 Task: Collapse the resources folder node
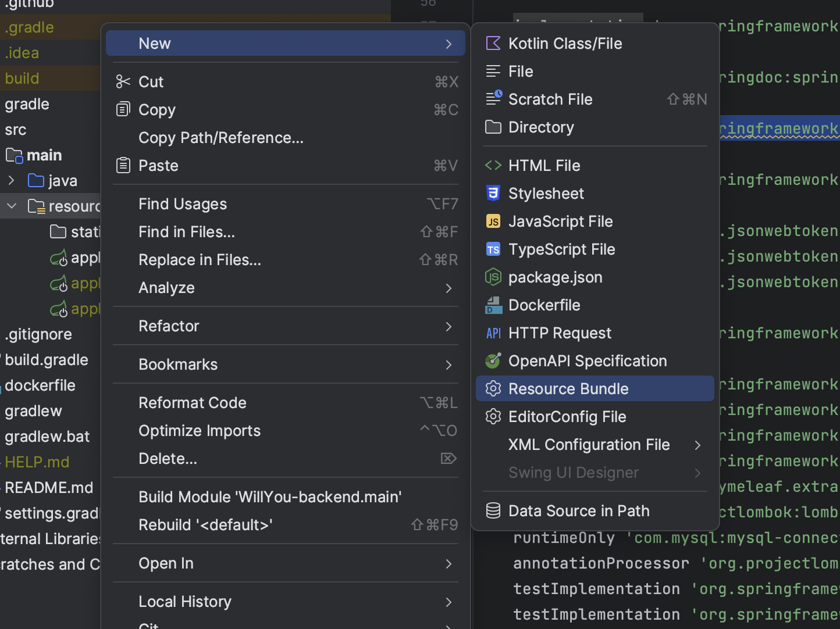coord(11,206)
